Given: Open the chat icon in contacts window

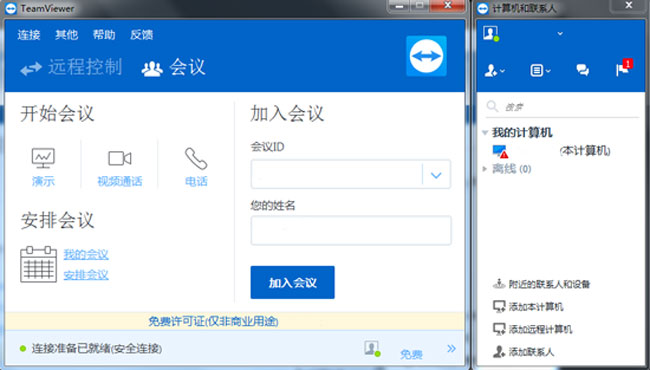Looking at the screenshot, I should click(582, 70).
